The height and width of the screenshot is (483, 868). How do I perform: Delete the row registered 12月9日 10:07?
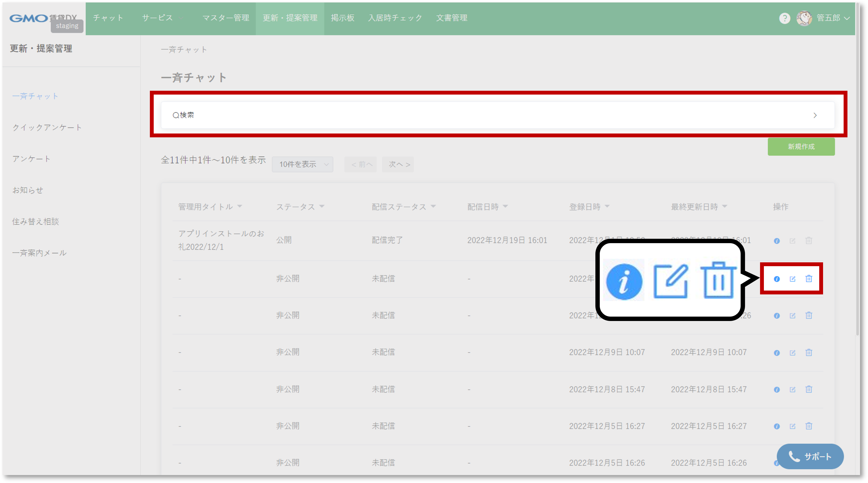click(809, 352)
